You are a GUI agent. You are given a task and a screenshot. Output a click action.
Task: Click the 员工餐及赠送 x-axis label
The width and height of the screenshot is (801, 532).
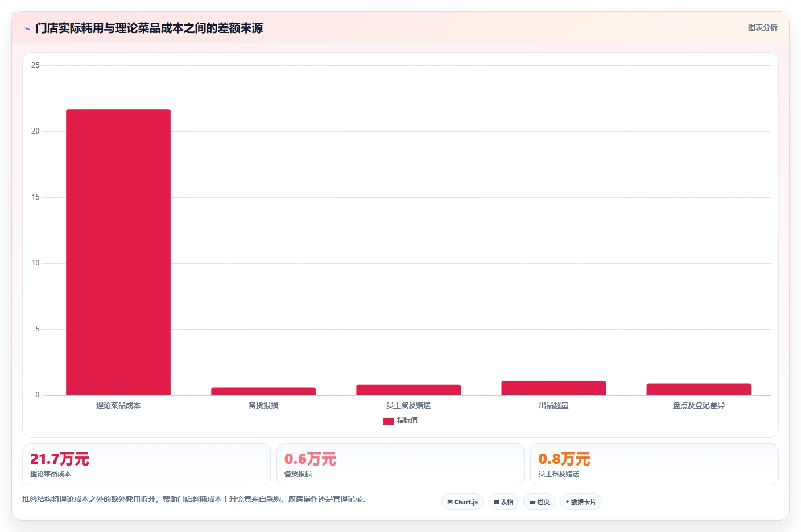(x=408, y=405)
